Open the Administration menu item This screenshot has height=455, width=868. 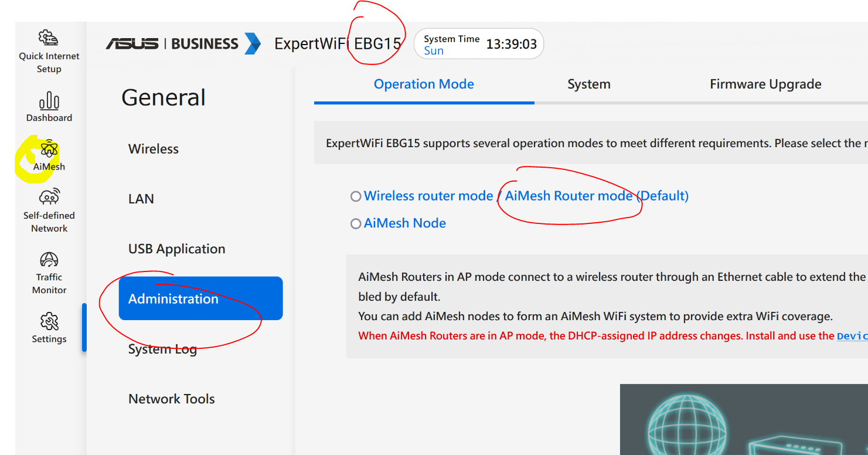click(x=200, y=298)
